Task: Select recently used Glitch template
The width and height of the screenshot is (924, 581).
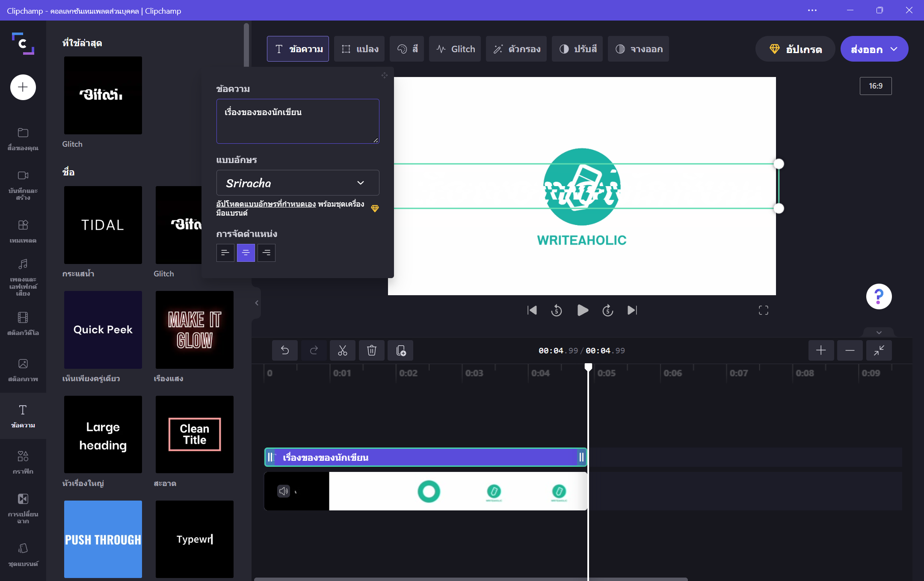Action: click(103, 95)
